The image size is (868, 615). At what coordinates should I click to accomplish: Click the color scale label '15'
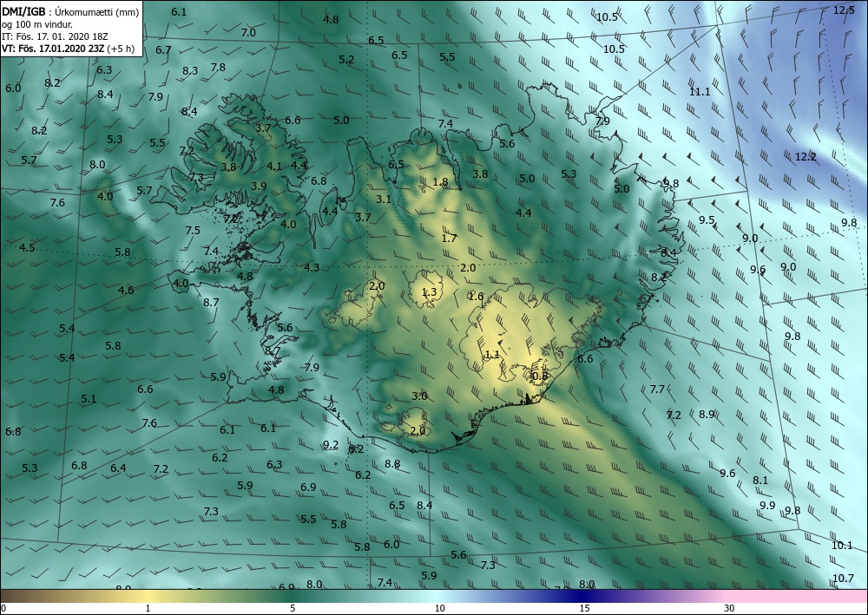click(584, 608)
